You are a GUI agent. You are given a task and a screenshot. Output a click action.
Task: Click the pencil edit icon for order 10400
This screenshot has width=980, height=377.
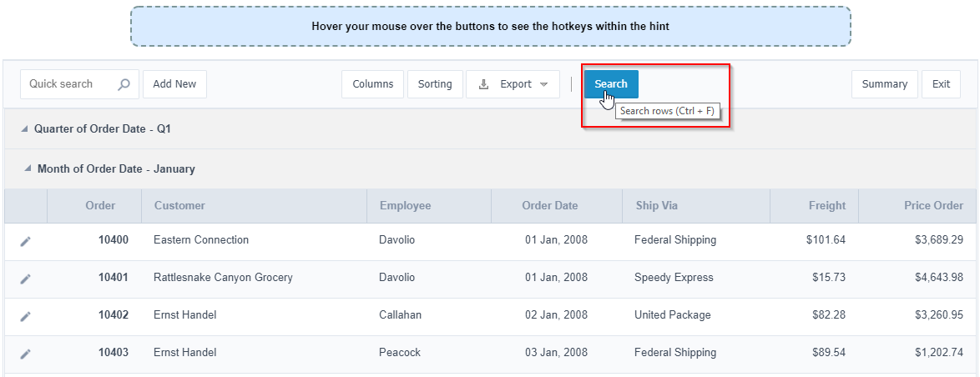[x=25, y=241]
